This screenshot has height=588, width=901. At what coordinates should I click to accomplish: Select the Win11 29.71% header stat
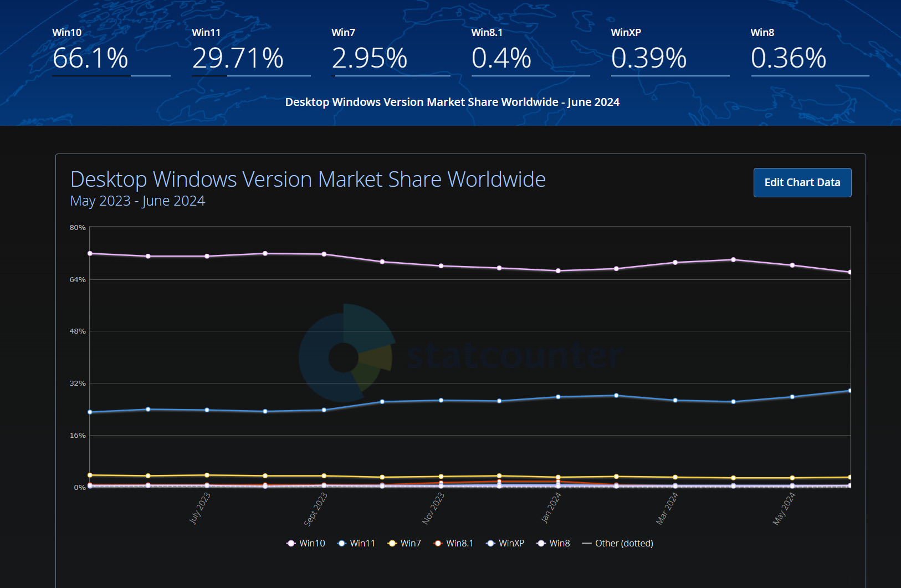click(238, 58)
